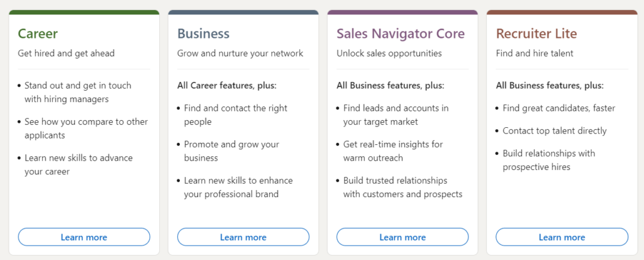Click the green bar atop the Career card
This screenshot has height=260, width=644.
point(84,12)
